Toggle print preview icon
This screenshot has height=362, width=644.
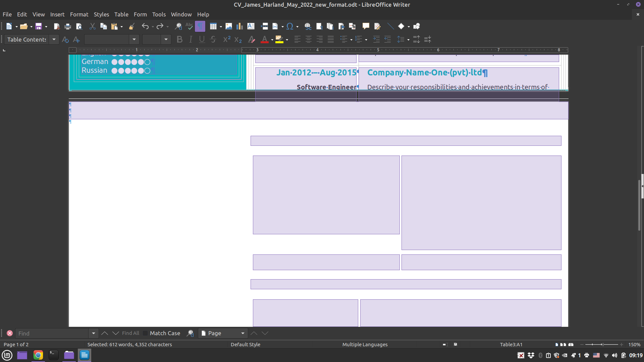coord(79,26)
